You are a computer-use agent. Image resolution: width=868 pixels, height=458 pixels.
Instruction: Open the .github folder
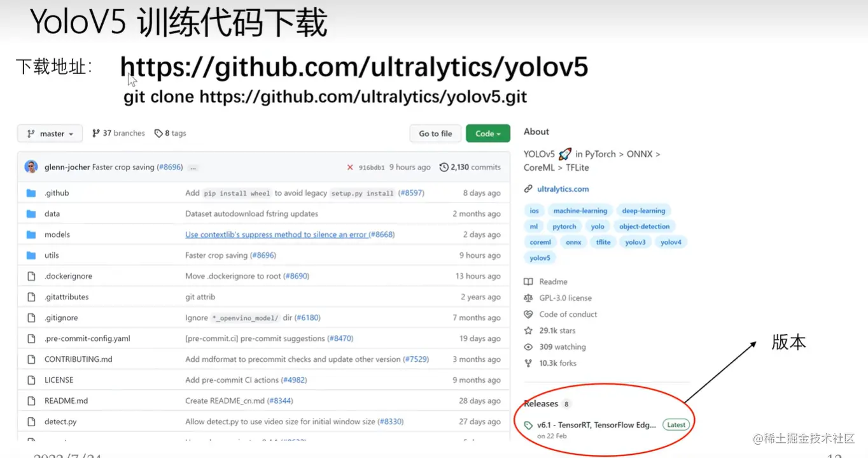click(57, 193)
